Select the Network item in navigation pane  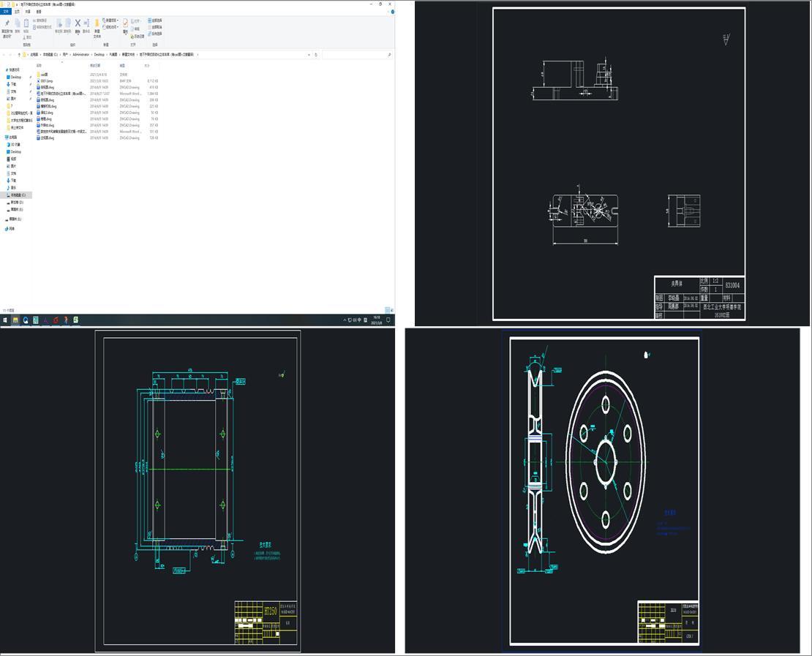11,229
